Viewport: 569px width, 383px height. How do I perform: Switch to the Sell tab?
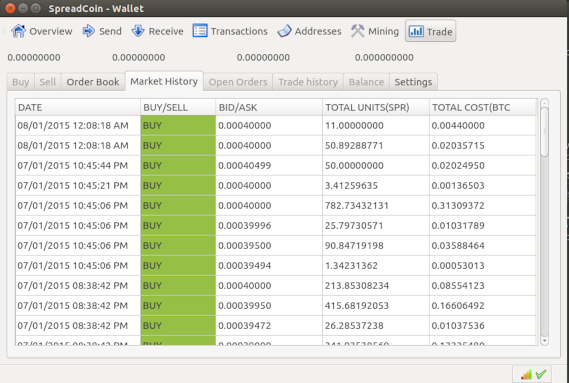[48, 82]
